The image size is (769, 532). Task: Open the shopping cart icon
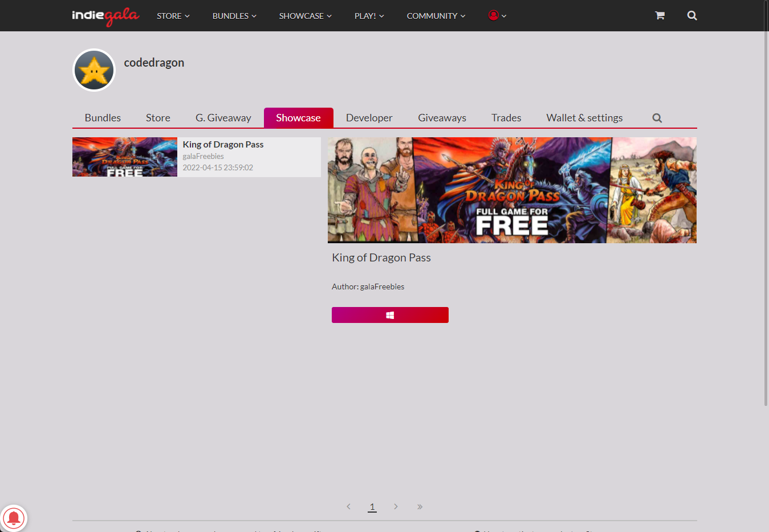(x=660, y=15)
